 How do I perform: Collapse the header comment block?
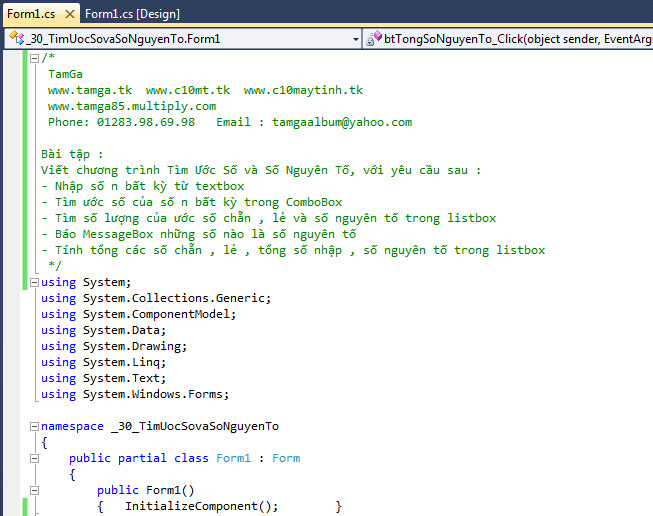pos(35,58)
